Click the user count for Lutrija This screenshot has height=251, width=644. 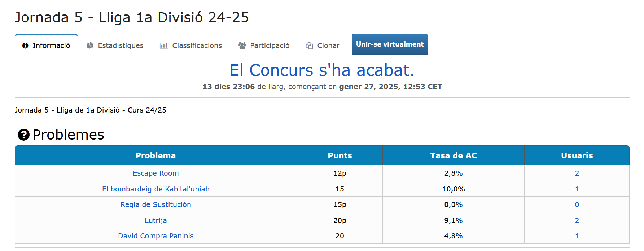(577, 220)
